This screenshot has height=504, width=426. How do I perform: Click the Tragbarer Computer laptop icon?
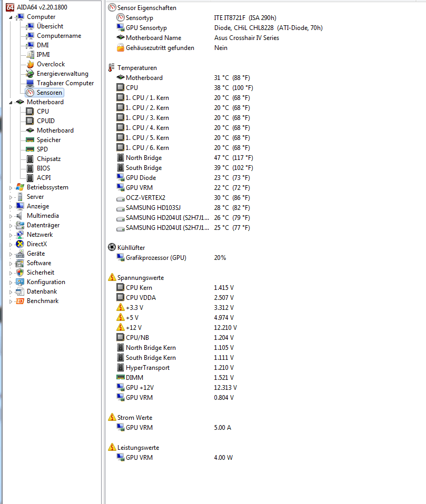[x=30, y=83]
